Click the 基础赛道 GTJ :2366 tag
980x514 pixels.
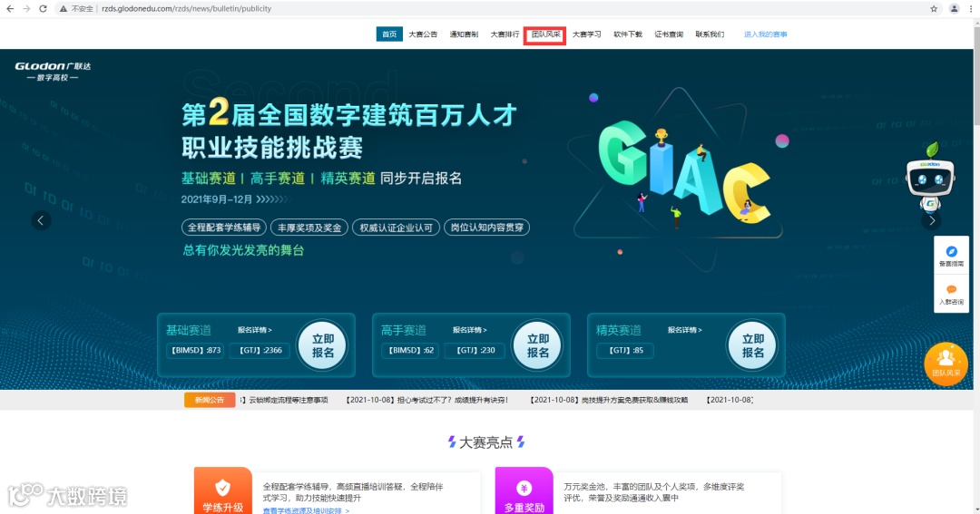260,350
